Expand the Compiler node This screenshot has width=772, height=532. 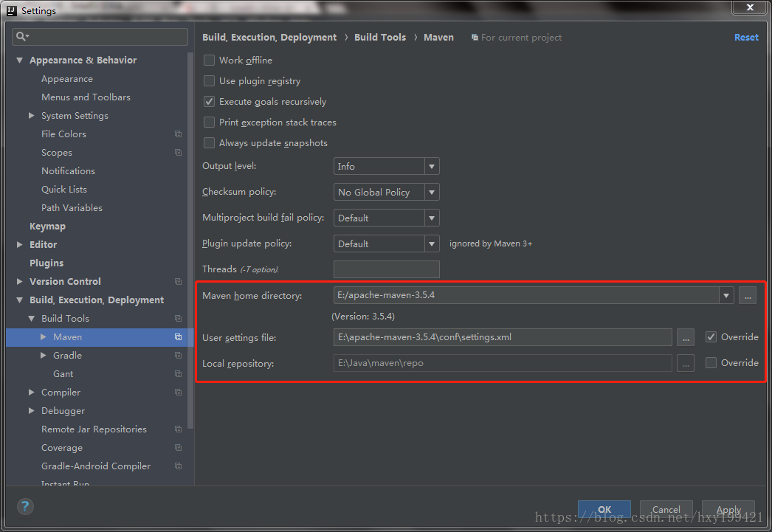32,393
